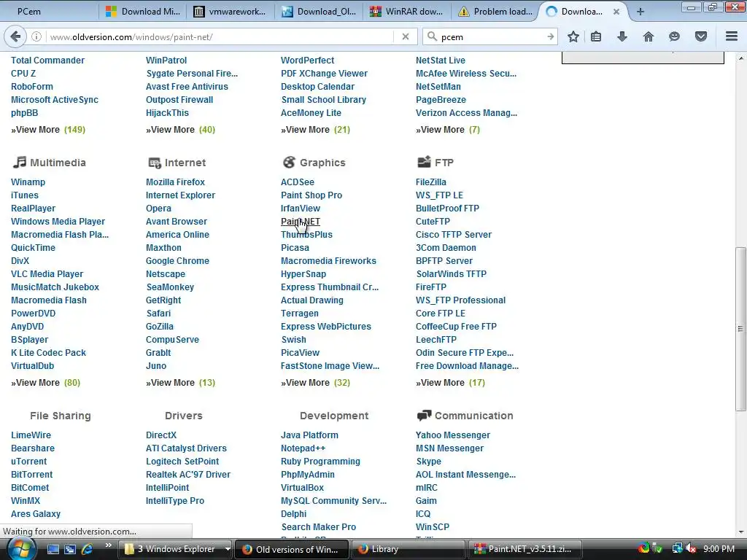
Task: Go to the Firefox home page icon
Action: click(x=649, y=36)
